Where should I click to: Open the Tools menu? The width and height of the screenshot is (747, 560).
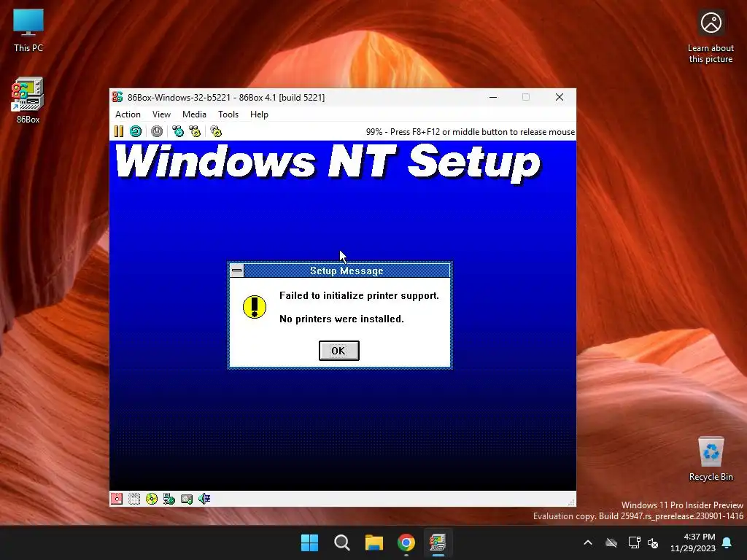(x=228, y=114)
